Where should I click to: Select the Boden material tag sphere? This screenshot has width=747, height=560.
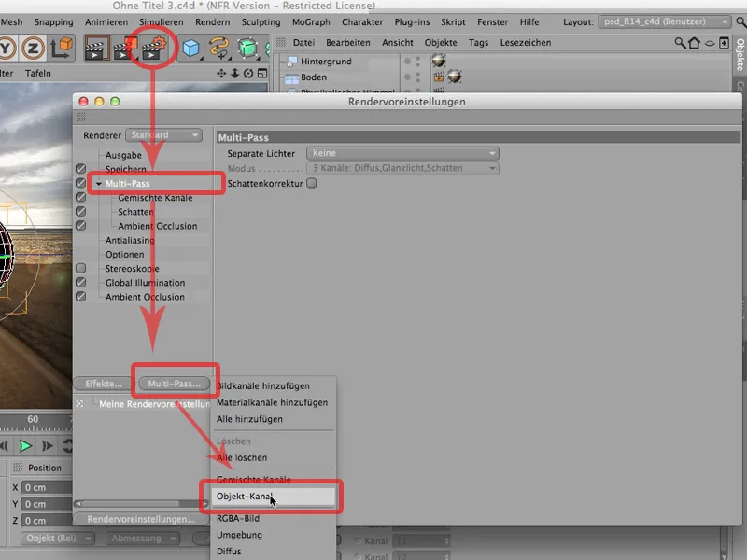coord(455,77)
